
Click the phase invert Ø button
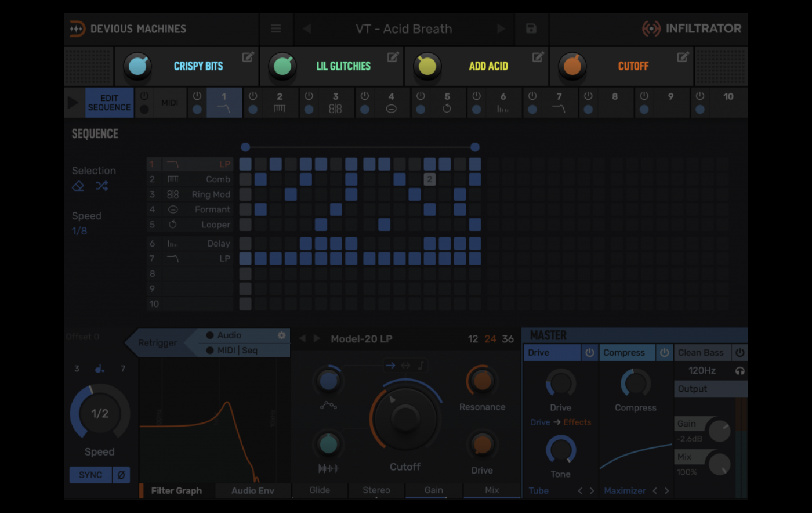pos(121,475)
